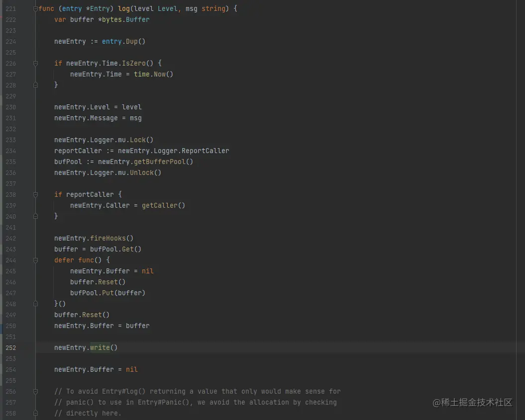525x420 pixels.
Task: Click the Unlock() call on line 236
Action: coord(145,172)
